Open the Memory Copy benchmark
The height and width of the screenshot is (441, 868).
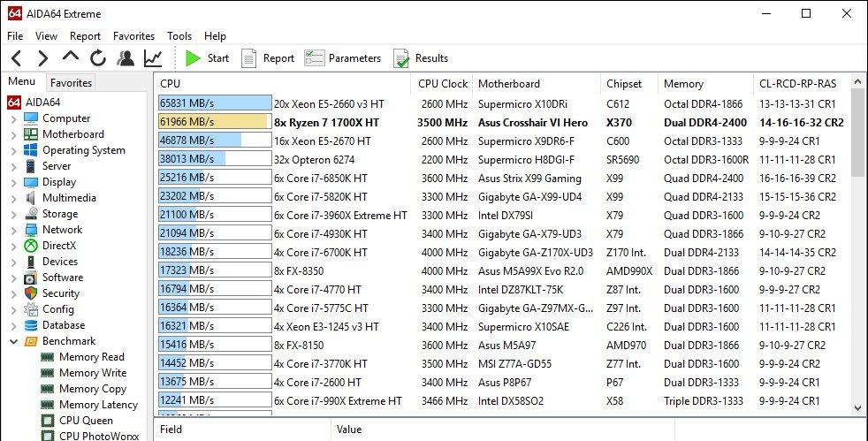point(93,390)
